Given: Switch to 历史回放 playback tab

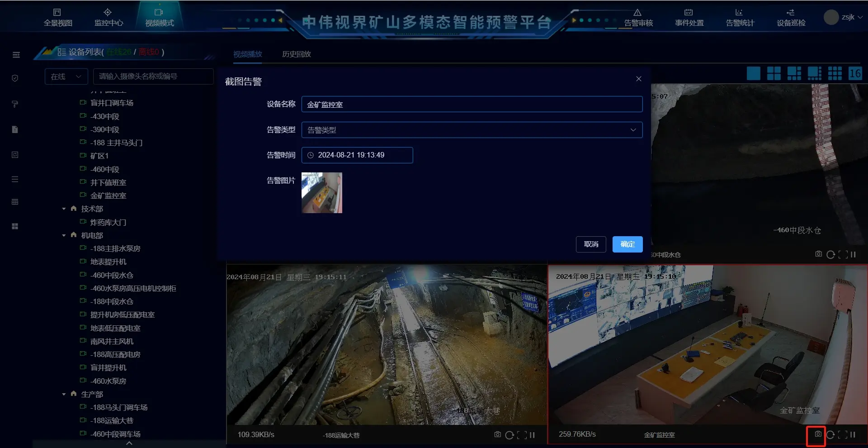Looking at the screenshot, I should point(296,54).
